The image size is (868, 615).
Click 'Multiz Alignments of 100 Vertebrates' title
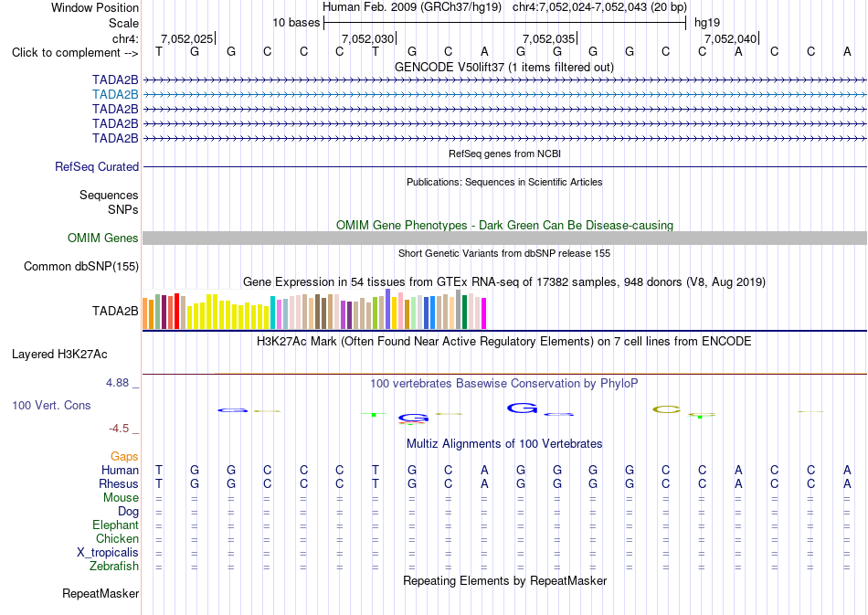point(504,443)
